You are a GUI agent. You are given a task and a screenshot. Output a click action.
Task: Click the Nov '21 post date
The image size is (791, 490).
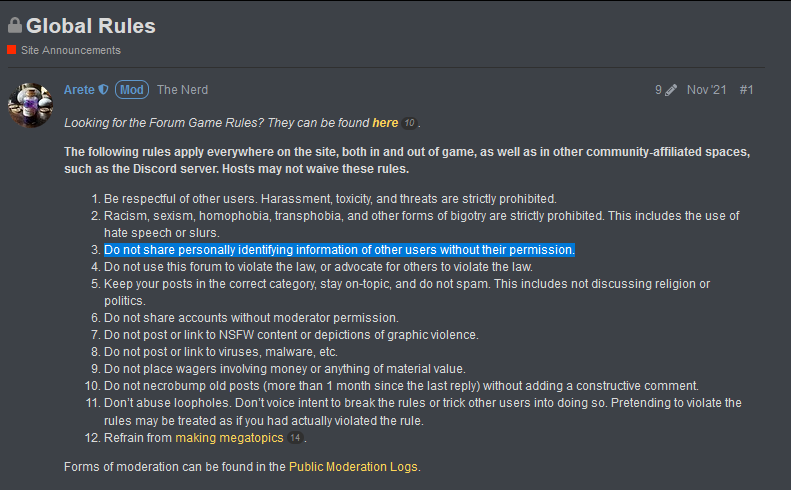click(x=707, y=90)
